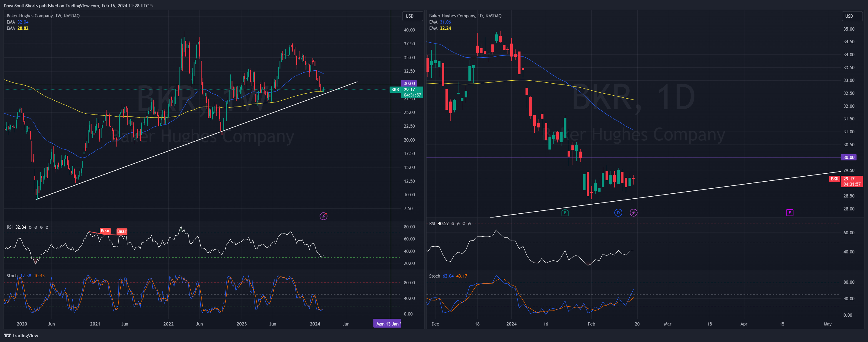Click the earlier Bear divergence label on RSI

pyautogui.click(x=105, y=231)
